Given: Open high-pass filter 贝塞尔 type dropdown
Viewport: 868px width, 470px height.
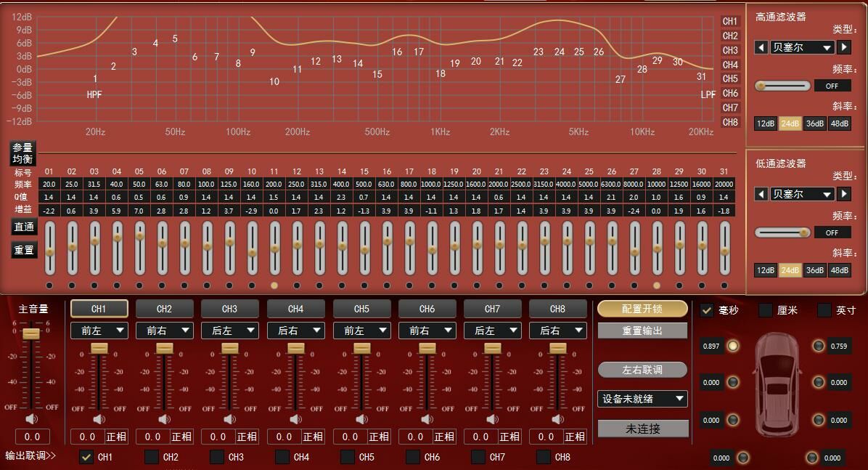Looking at the screenshot, I should click(802, 47).
